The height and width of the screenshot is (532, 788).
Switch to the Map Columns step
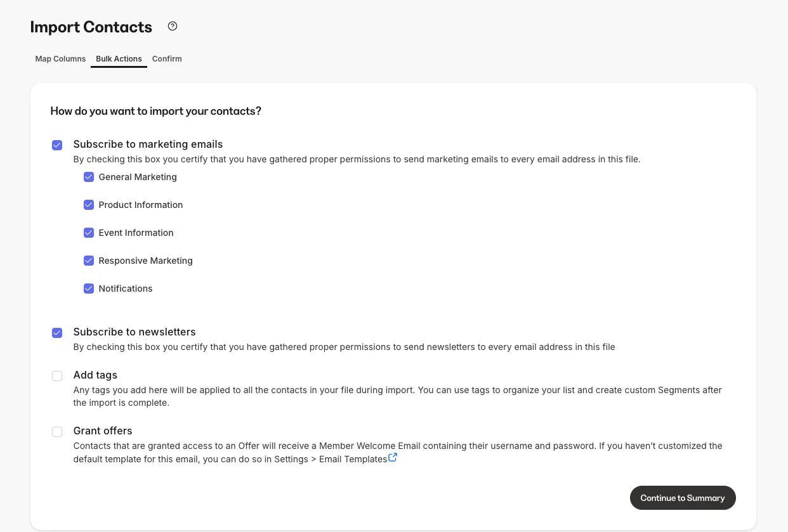(60, 58)
